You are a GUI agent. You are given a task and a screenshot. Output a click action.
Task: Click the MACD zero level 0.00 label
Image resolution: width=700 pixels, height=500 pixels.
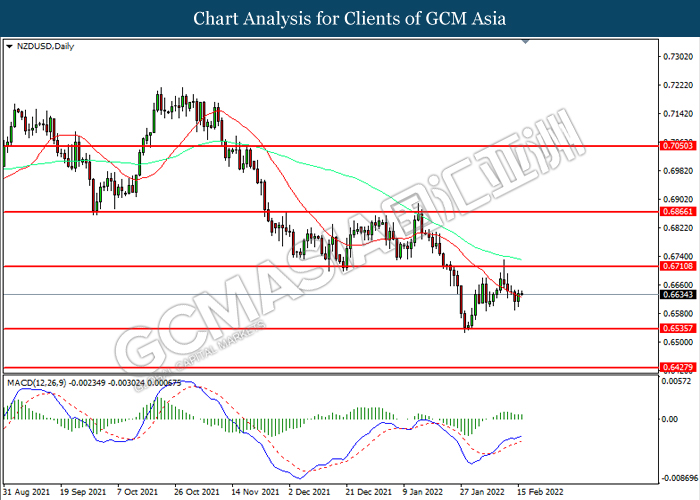pos(670,419)
